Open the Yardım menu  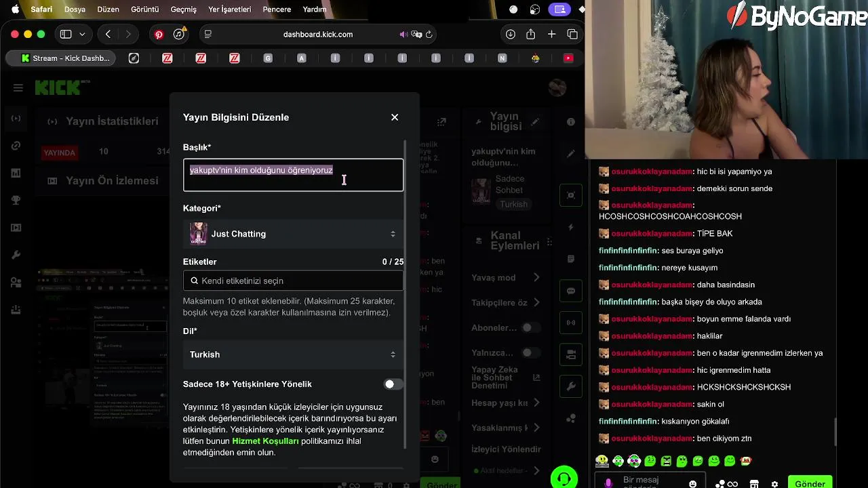(315, 9)
